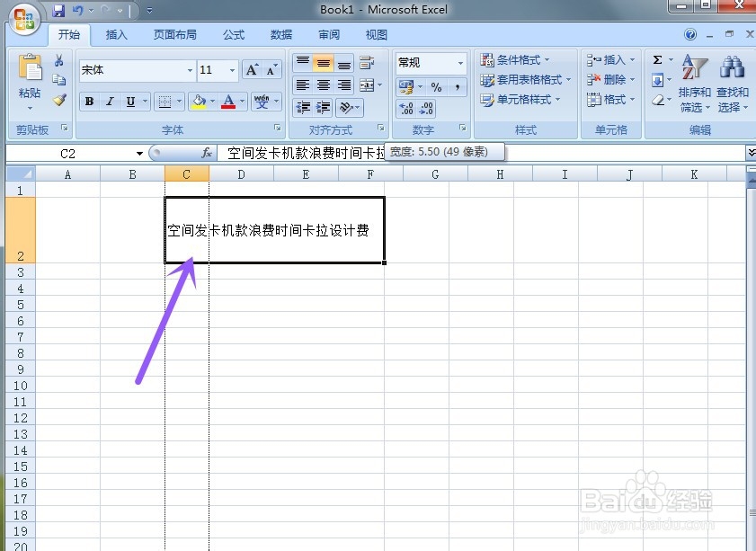Open the fill color swatch menu

210,101
